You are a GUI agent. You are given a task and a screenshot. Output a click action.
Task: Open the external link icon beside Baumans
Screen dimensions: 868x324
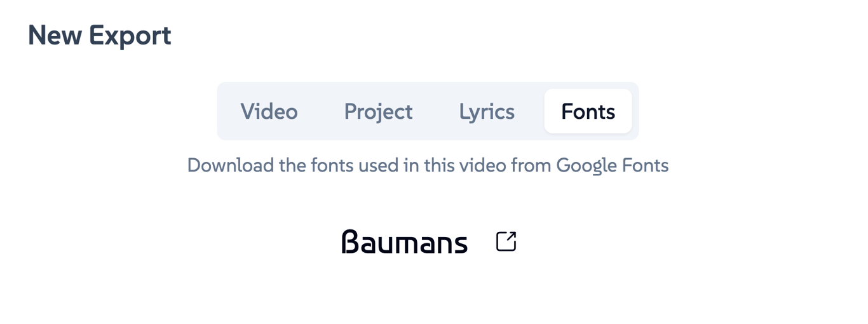point(506,241)
